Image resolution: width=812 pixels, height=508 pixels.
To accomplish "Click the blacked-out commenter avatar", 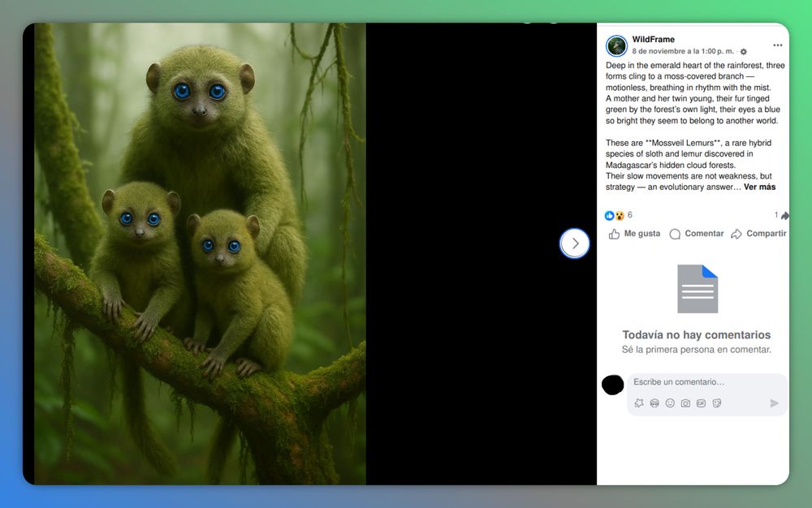I will 612,385.
